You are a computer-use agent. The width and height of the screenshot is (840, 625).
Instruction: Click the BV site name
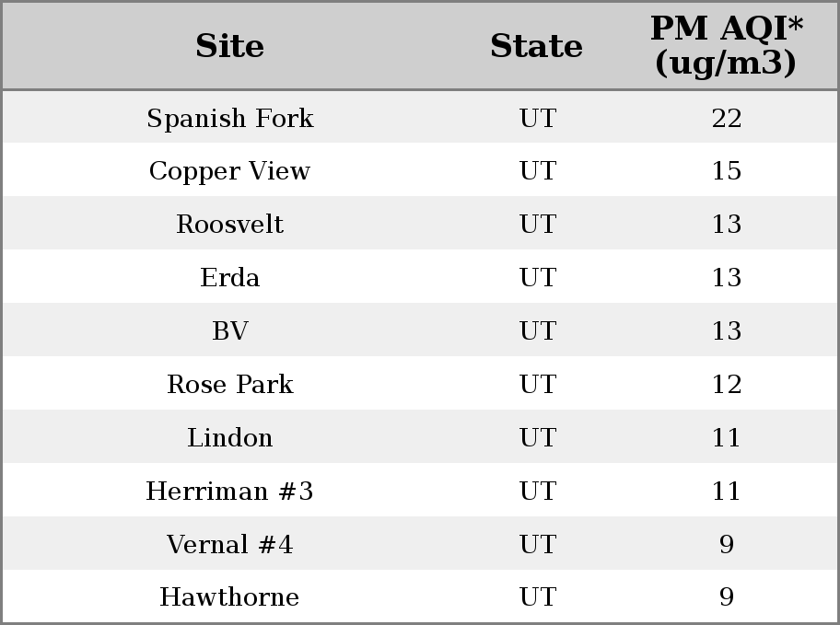pyautogui.click(x=230, y=330)
